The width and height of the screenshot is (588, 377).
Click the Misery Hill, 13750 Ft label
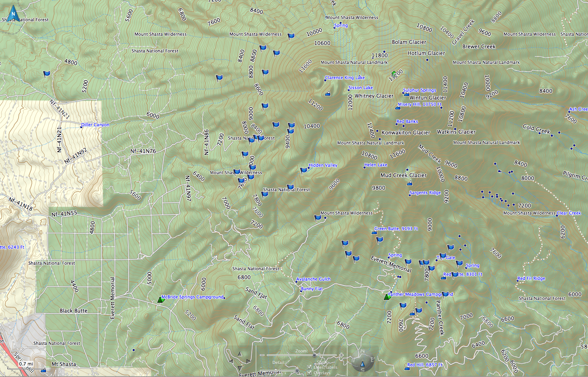[x=420, y=104]
